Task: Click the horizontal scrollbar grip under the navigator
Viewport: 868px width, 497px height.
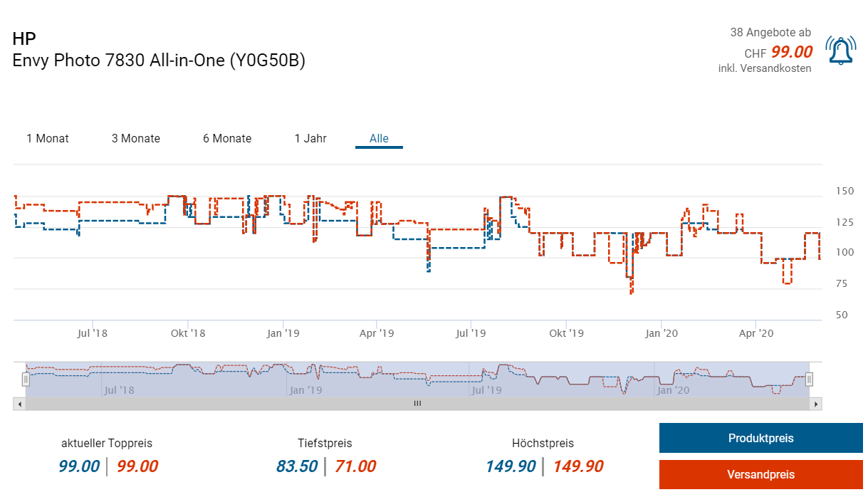Action: (x=417, y=404)
